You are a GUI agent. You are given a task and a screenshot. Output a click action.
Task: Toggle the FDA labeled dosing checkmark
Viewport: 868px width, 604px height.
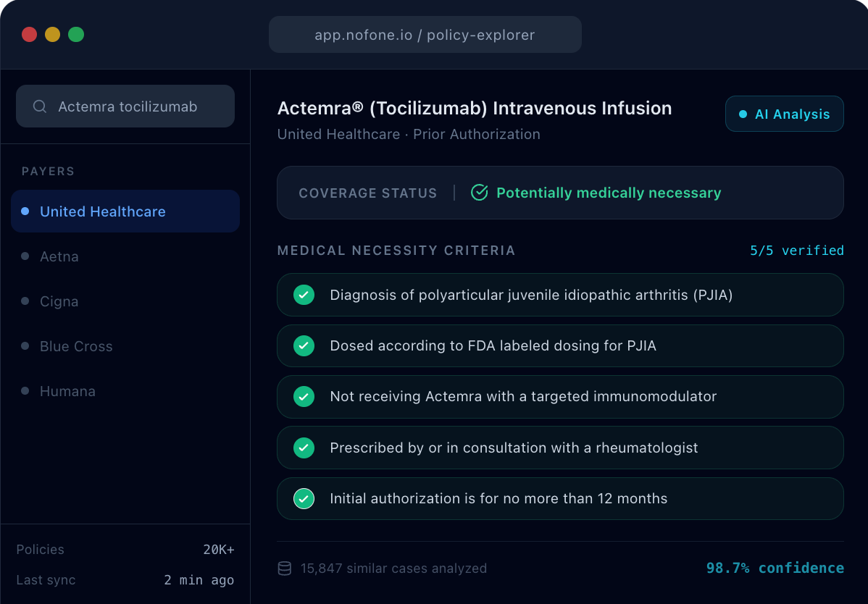pos(304,345)
